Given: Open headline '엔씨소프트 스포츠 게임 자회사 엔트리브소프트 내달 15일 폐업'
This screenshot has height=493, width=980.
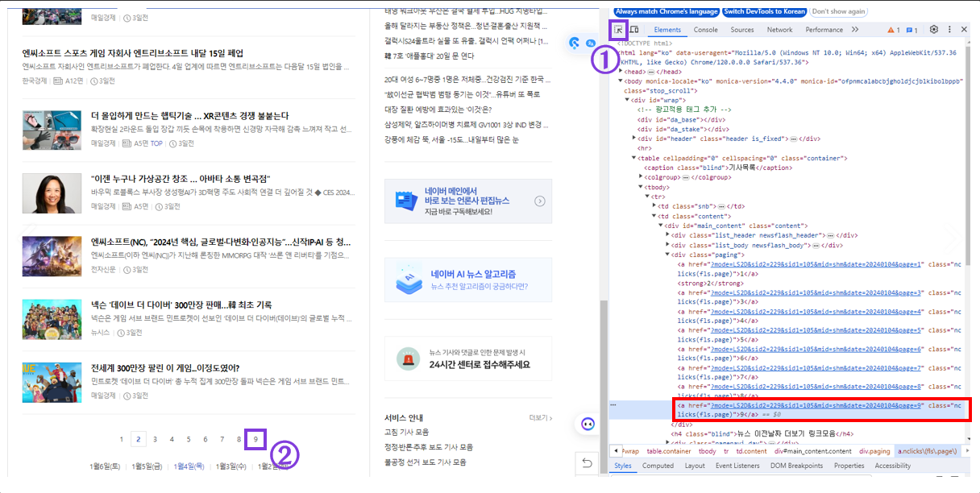Looking at the screenshot, I should click(x=133, y=52).
